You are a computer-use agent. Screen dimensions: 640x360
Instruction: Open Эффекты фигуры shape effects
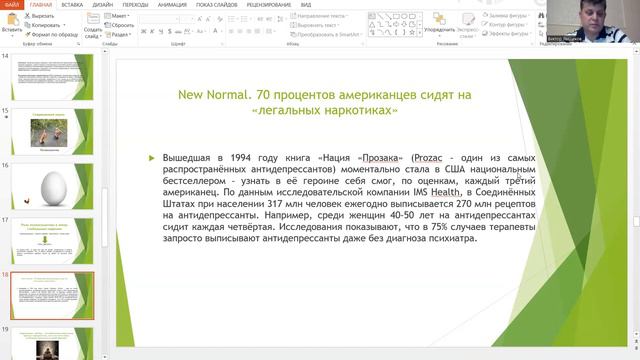pos(506,33)
